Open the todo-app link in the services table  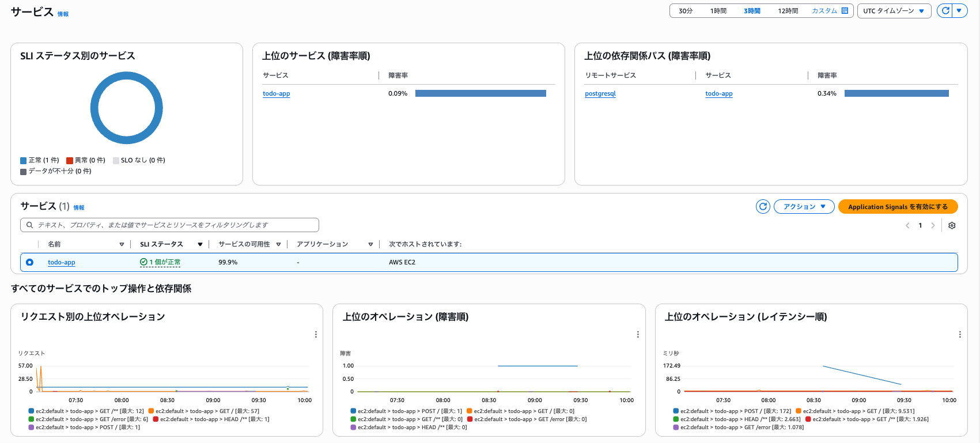tap(62, 262)
